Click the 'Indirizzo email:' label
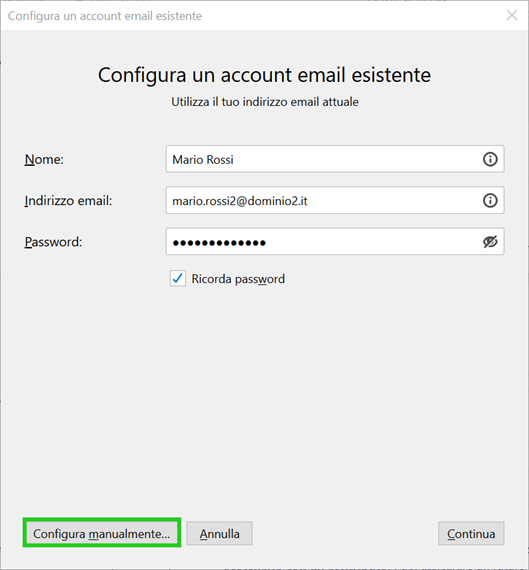The width and height of the screenshot is (529, 570). (68, 201)
